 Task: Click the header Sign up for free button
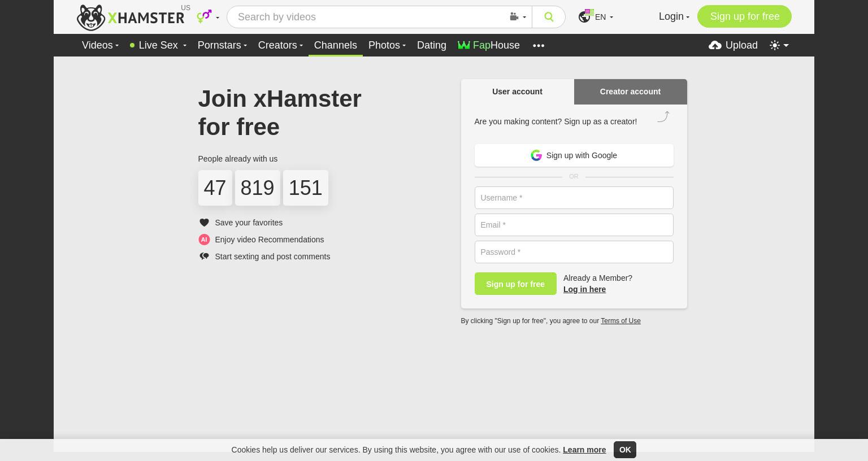point(744,16)
